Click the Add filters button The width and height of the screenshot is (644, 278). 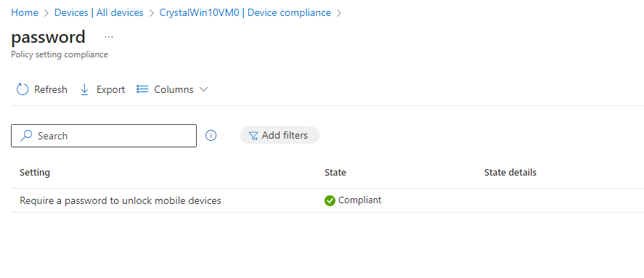coord(280,135)
